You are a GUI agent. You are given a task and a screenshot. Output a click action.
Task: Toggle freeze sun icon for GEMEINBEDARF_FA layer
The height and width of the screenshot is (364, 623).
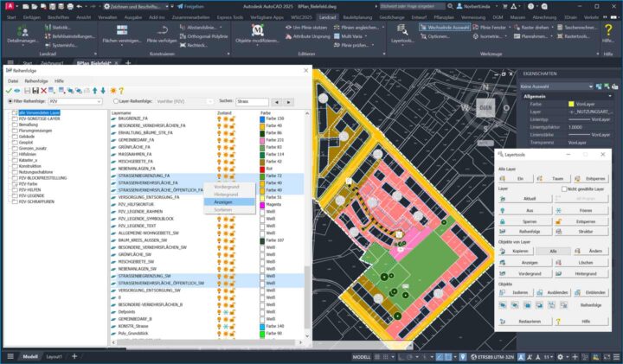pyautogui.click(x=226, y=140)
